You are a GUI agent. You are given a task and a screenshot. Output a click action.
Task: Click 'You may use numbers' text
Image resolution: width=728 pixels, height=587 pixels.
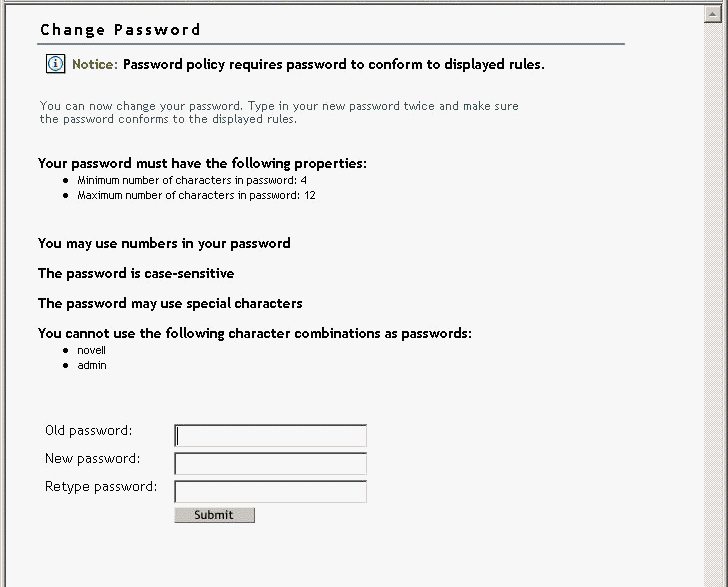pos(164,243)
